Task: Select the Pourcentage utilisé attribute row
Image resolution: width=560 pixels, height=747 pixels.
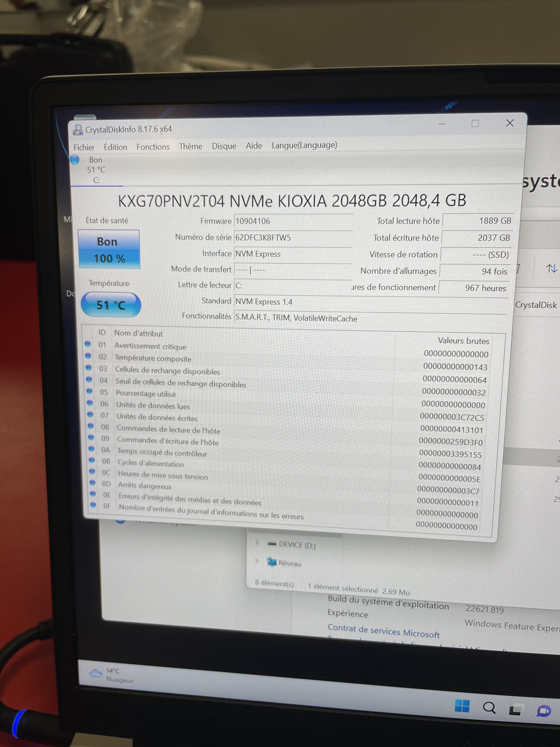Action: (x=146, y=394)
